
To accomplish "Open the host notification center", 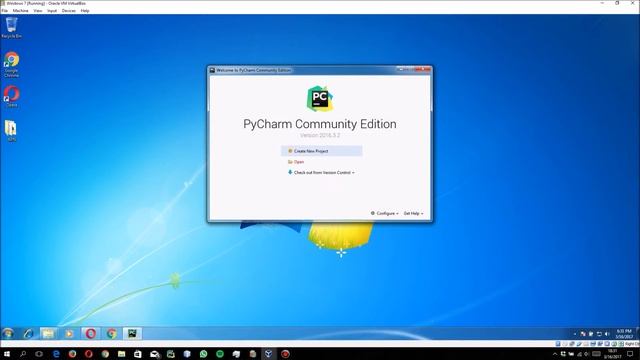I will (630, 354).
